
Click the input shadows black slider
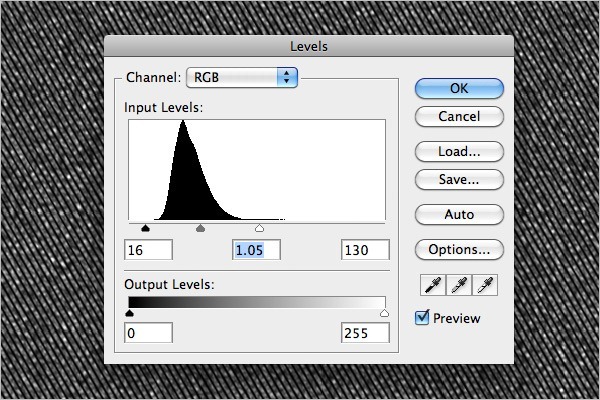[x=145, y=229]
